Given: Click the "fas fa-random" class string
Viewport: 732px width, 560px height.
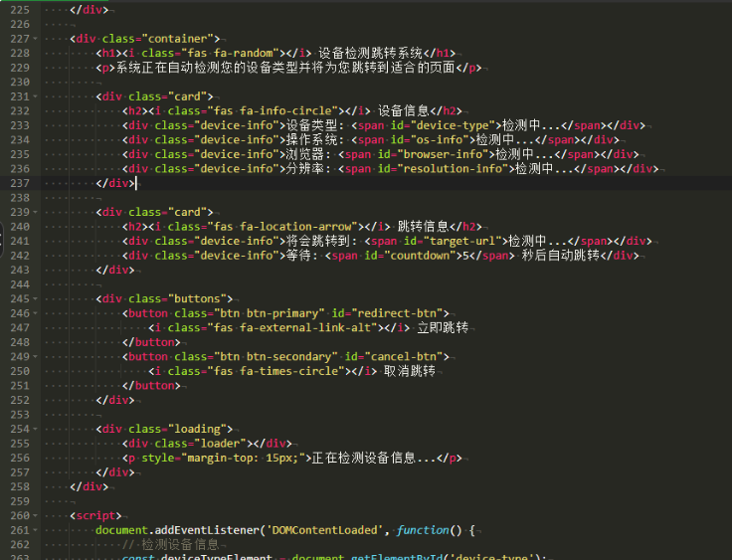Looking at the screenshot, I should (x=230, y=54).
